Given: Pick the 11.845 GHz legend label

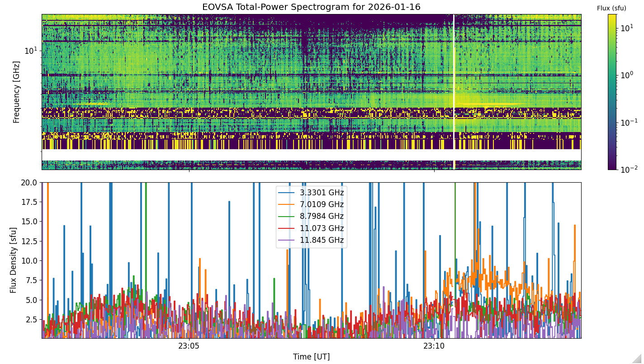Looking at the screenshot, I should click(322, 240).
